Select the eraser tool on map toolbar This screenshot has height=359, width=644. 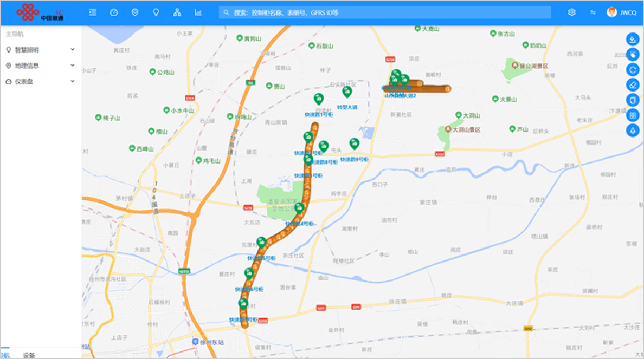[x=633, y=84]
